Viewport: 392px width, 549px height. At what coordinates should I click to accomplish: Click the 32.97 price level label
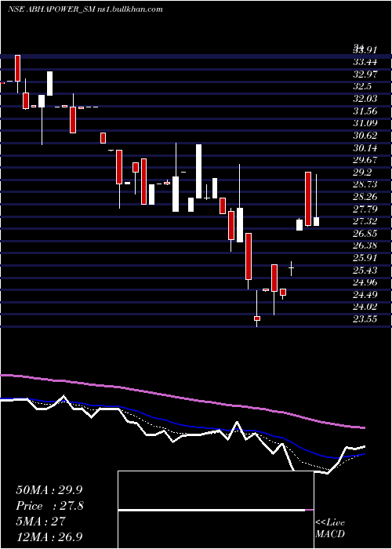click(x=365, y=75)
